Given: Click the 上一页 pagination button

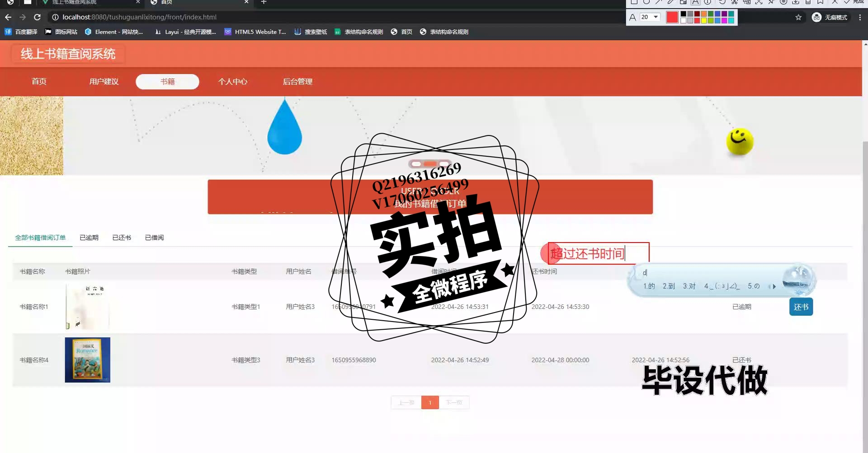Looking at the screenshot, I should 406,402.
